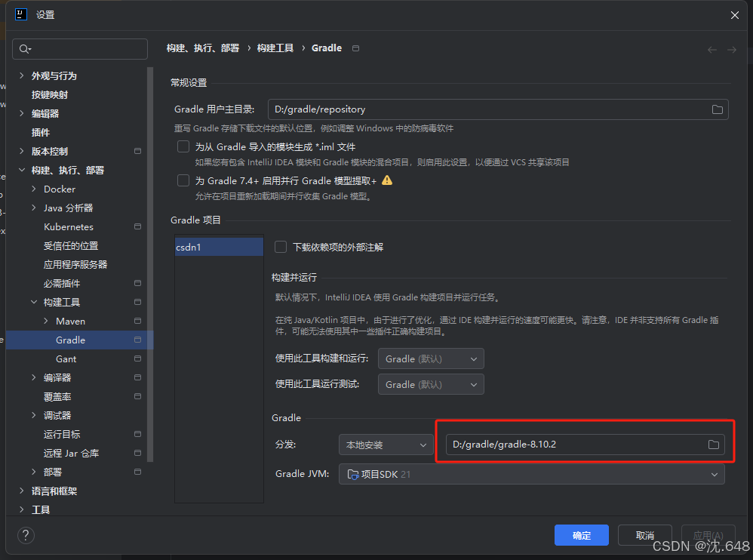Close the 设置 dialog
This screenshot has height=560, width=753.
click(735, 15)
